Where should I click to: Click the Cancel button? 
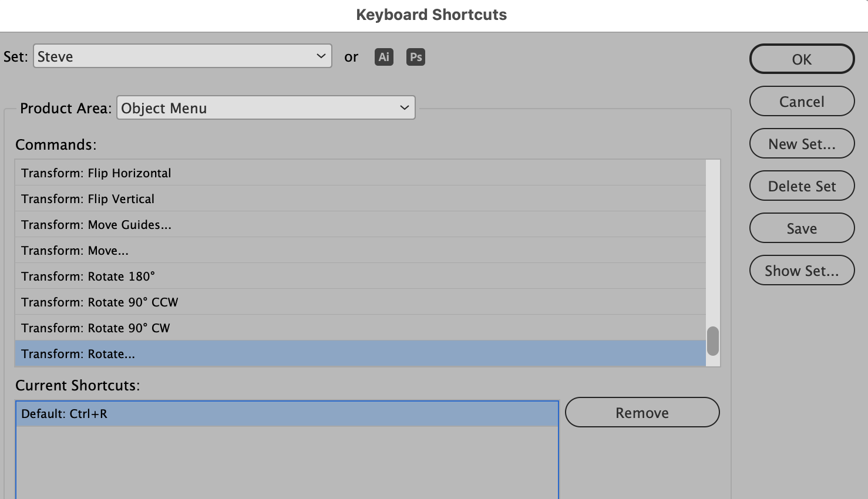(802, 101)
